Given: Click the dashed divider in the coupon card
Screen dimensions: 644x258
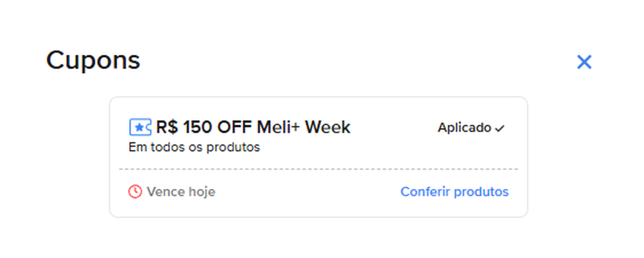Looking at the screenshot, I should click(318, 169).
